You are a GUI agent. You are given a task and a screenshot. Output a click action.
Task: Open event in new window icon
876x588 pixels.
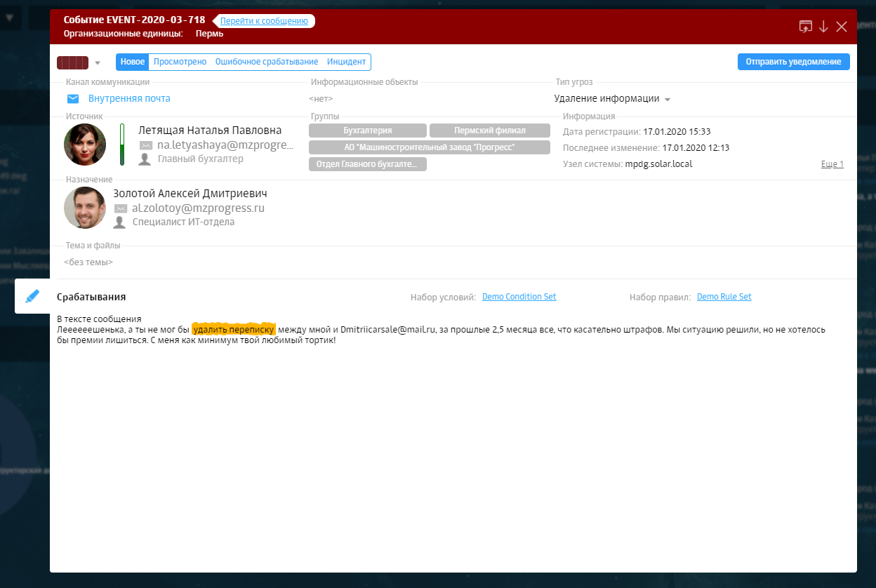805,27
